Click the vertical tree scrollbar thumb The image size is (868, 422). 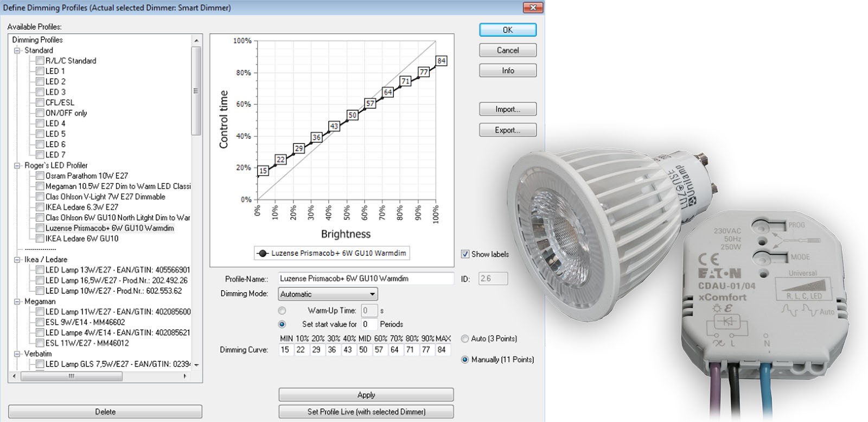[x=196, y=91]
